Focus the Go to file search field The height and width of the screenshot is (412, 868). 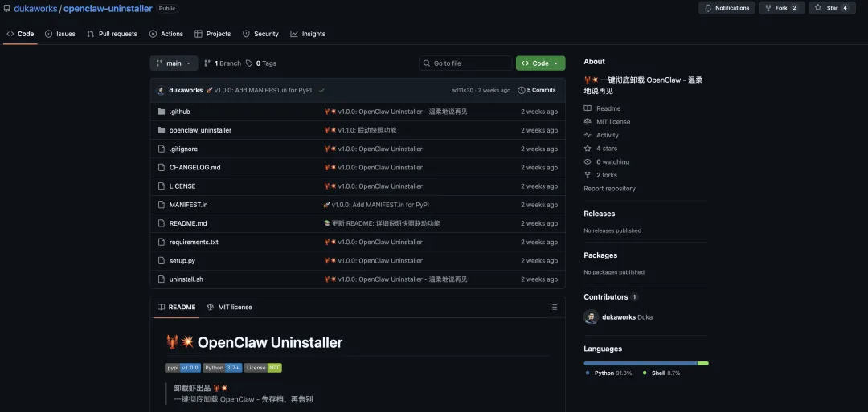tap(465, 63)
